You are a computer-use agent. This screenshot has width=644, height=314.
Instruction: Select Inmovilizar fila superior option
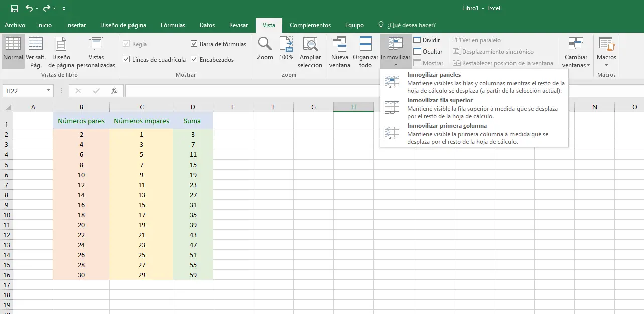pos(440,100)
